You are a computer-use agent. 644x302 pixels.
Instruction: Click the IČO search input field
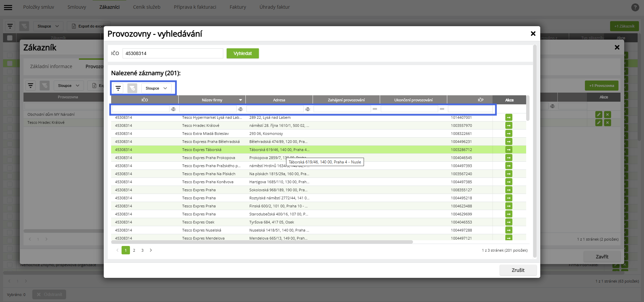(x=173, y=53)
